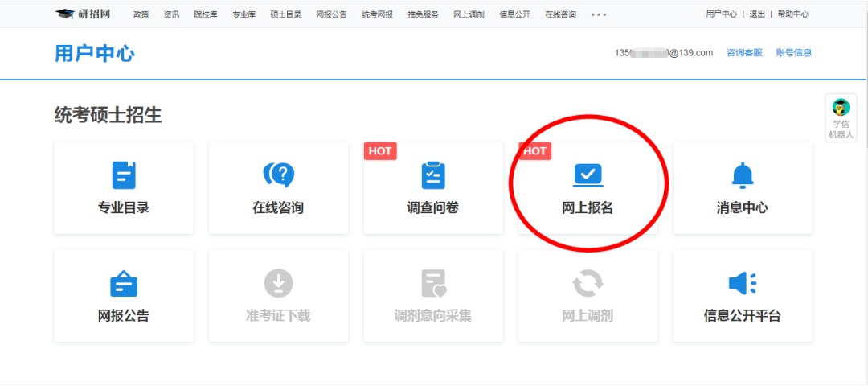The image size is (868, 386).
Task: Open 帮助中心 in top right
Action: coord(792,14)
